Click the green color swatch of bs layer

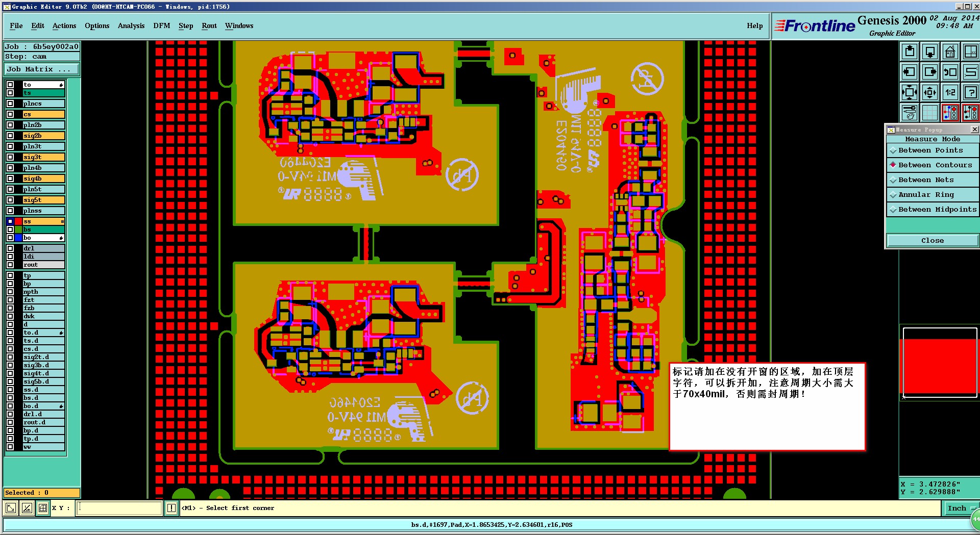[x=18, y=230]
